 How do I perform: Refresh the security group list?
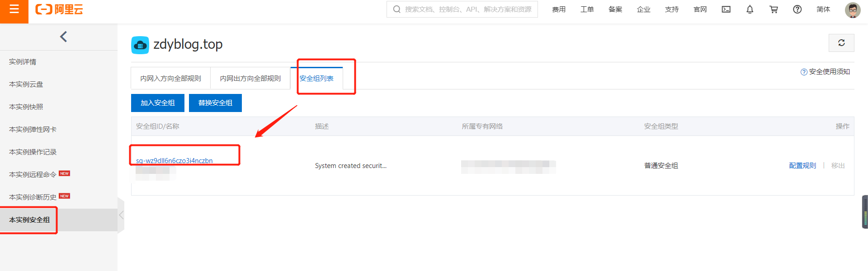[x=841, y=43]
